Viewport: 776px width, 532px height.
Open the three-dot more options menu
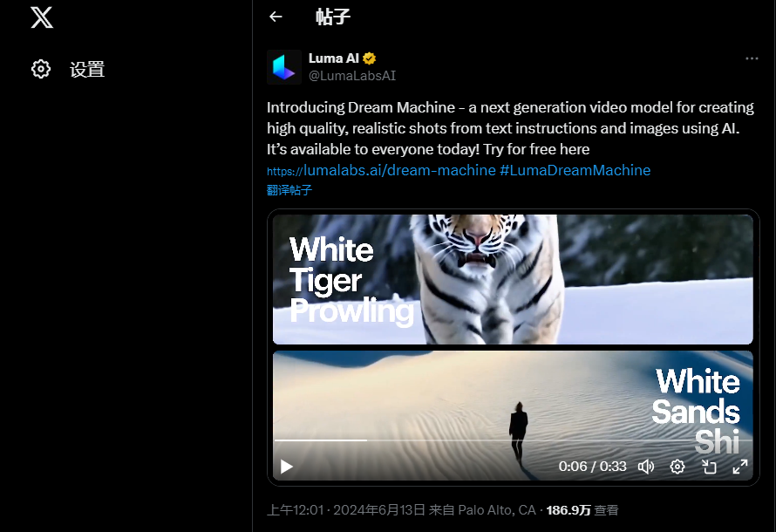point(752,58)
